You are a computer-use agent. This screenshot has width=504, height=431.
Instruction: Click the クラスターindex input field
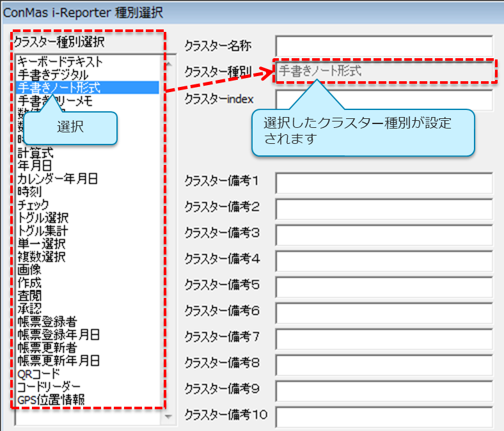[384, 100]
